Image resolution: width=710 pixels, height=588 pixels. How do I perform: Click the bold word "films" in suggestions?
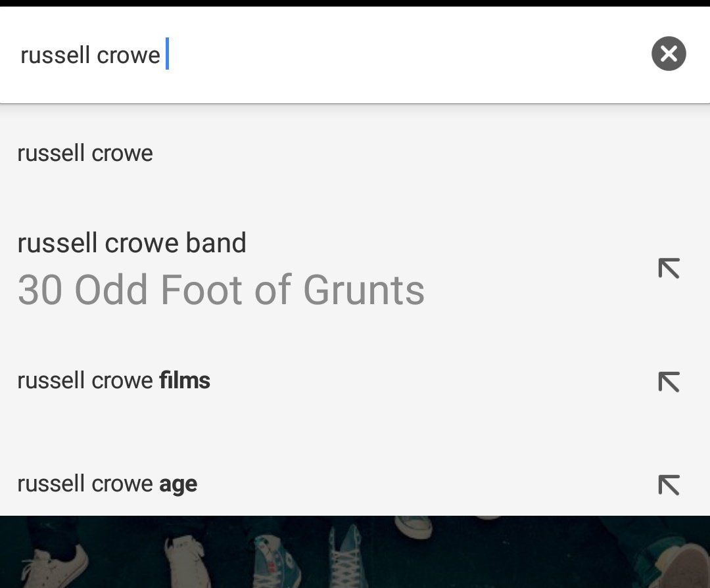185,381
